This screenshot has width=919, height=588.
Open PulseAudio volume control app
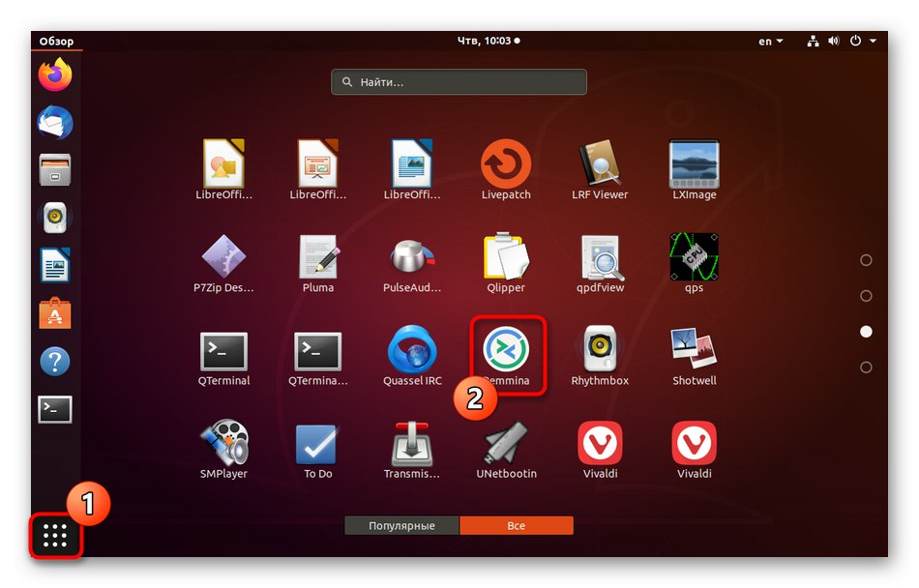(412, 263)
